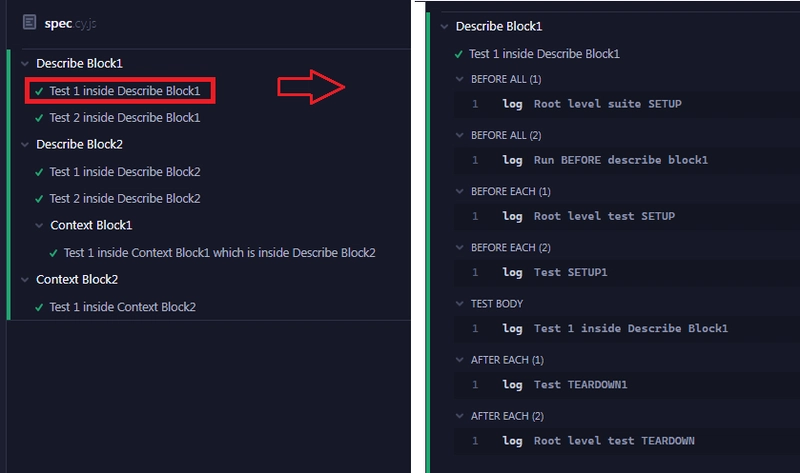Collapse the Context Block1 chevron
This screenshot has height=473, width=800.
[x=39, y=226]
